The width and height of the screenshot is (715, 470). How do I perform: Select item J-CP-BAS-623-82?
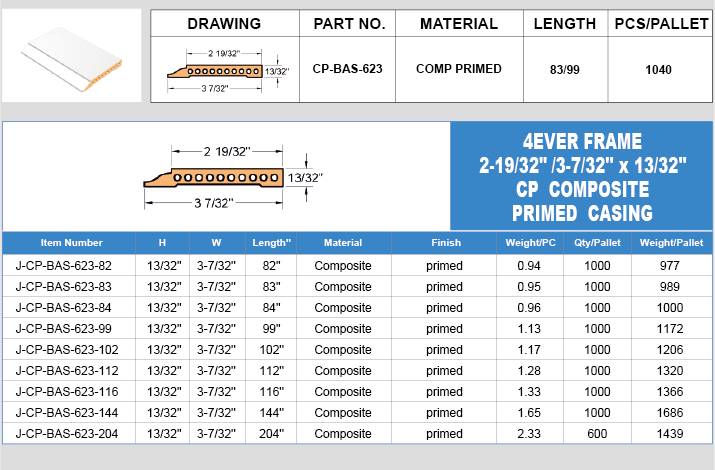63,265
